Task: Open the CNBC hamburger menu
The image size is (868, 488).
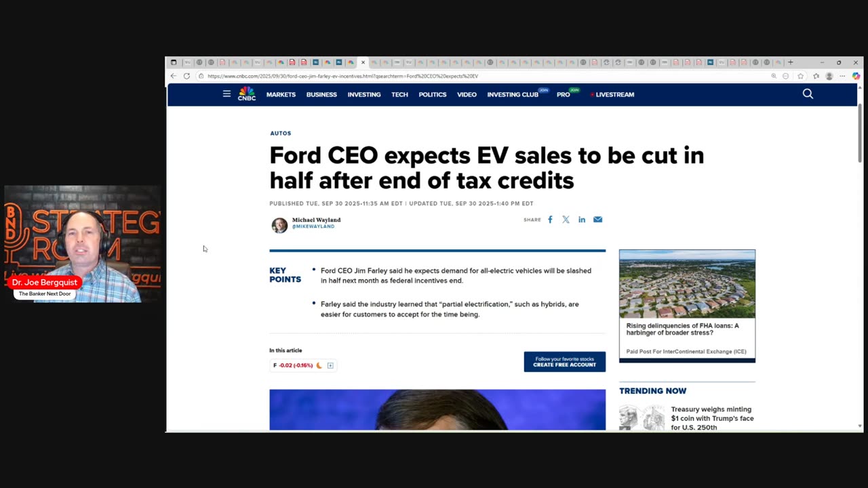Action: [226, 94]
